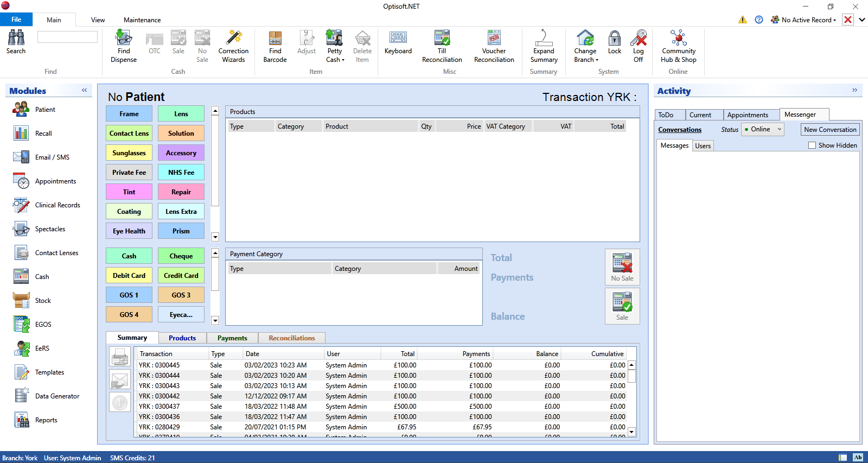Click payment list down arrow
The image size is (868, 463).
click(215, 321)
